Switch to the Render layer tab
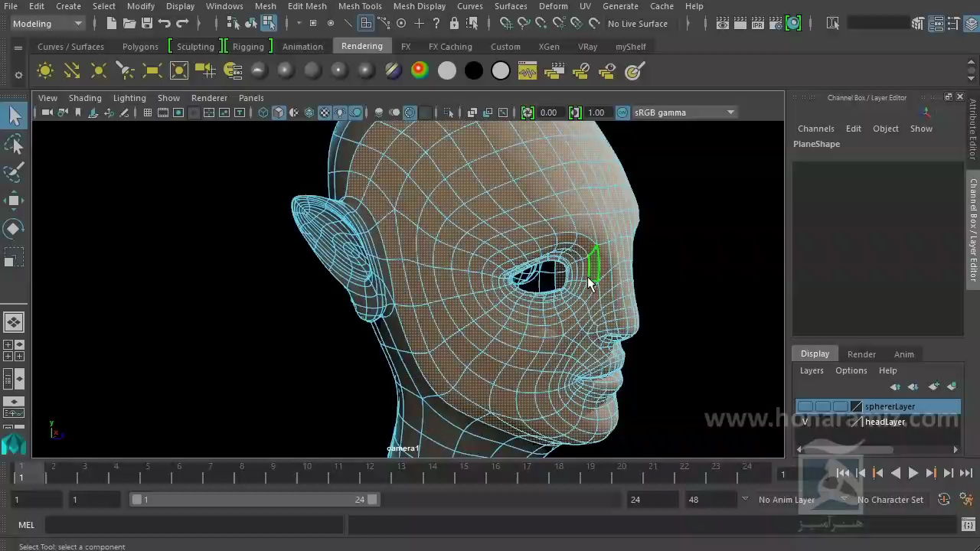This screenshot has width=980, height=551. [861, 354]
